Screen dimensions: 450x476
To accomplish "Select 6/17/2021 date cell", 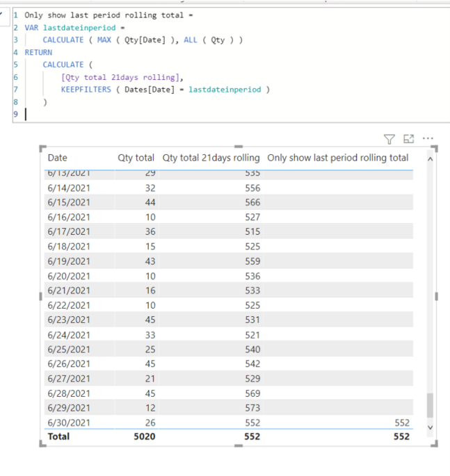I will pyautogui.click(x=69, y=231).
